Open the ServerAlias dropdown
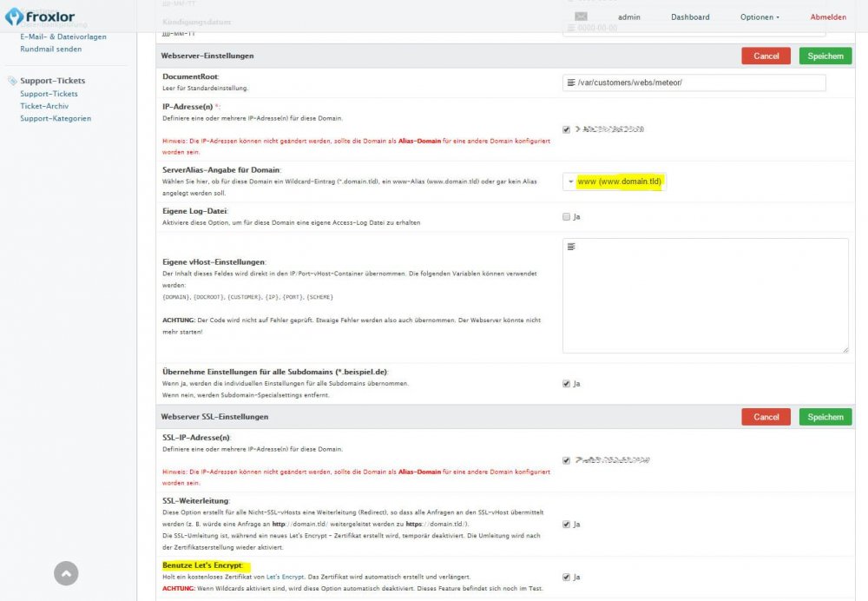The height and width of the screenshot is (601, 868). coord(615,182)
